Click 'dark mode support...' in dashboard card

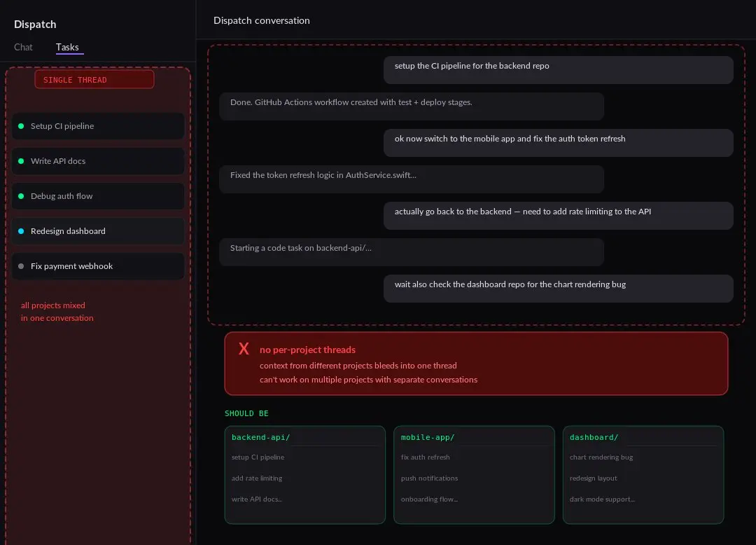click(602, 499)
